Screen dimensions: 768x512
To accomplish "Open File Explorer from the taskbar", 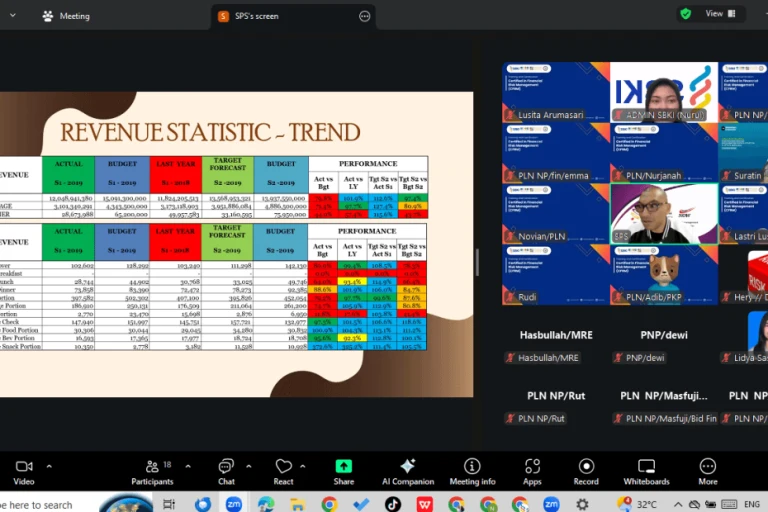I will (297, 504).
